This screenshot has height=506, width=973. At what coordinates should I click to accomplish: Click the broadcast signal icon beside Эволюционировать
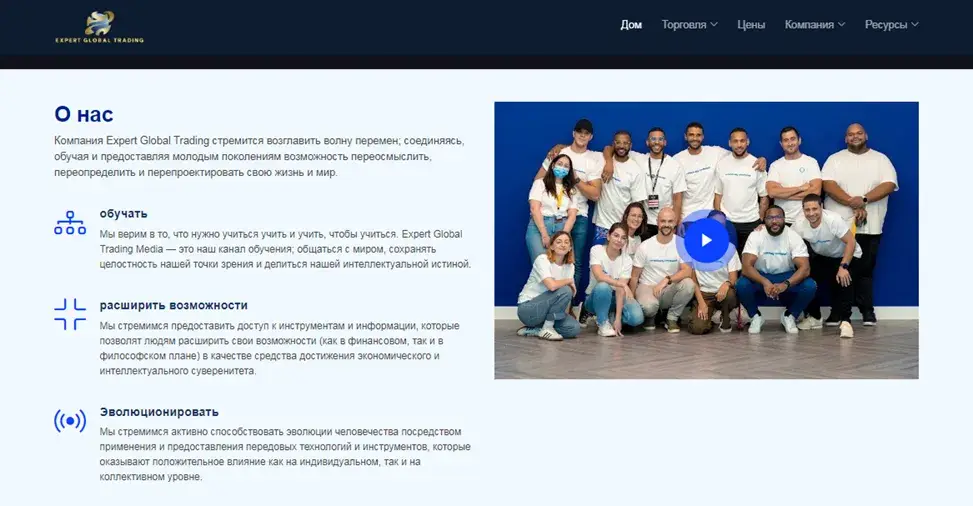[70, 421]
